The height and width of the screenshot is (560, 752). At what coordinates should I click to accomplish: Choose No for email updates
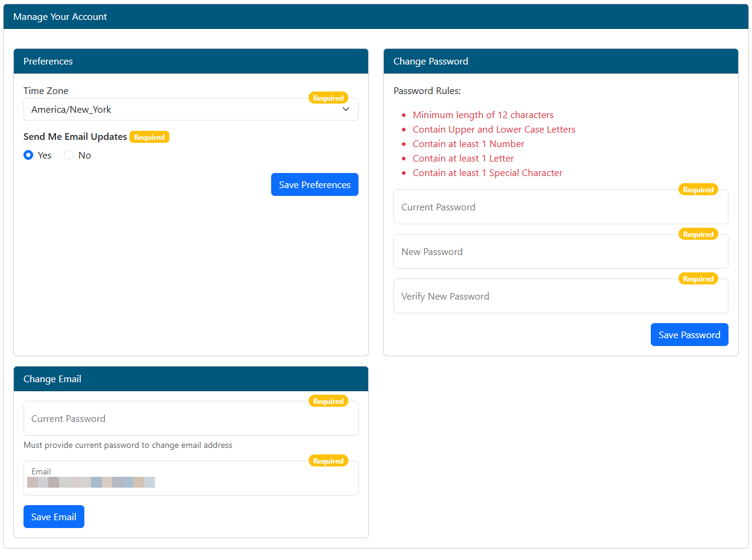pos(69,156)
